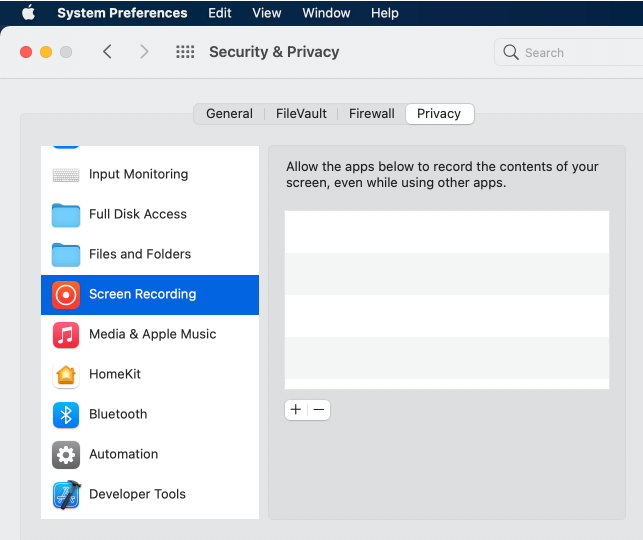Viewport: 643px width, 540px height.
Task: Click the Automation gear icon
Action: pyautogui.click(x=66, y=455)
